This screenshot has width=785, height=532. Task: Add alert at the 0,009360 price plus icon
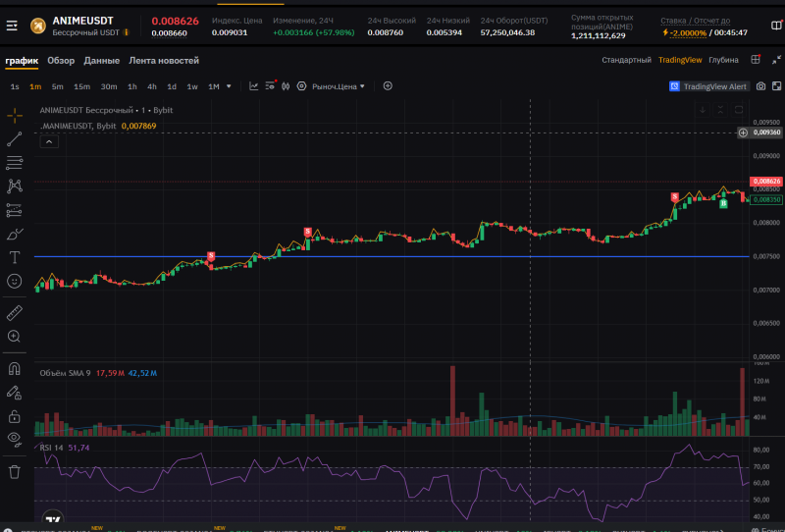click(x=744, y=133)
